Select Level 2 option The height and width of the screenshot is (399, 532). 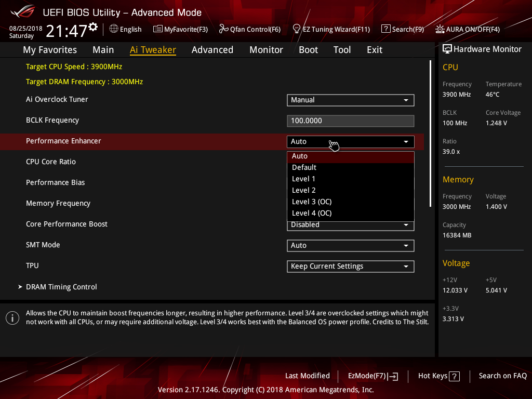351,190
